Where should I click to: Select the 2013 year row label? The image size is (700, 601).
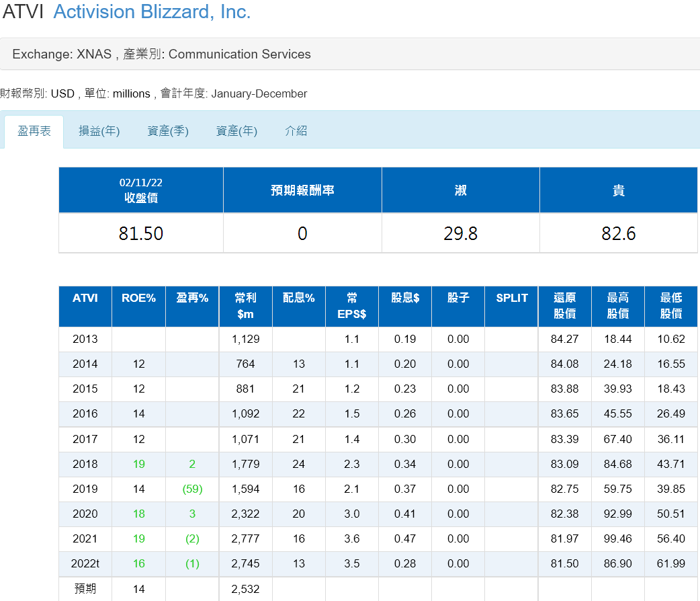tap(85, 339)
